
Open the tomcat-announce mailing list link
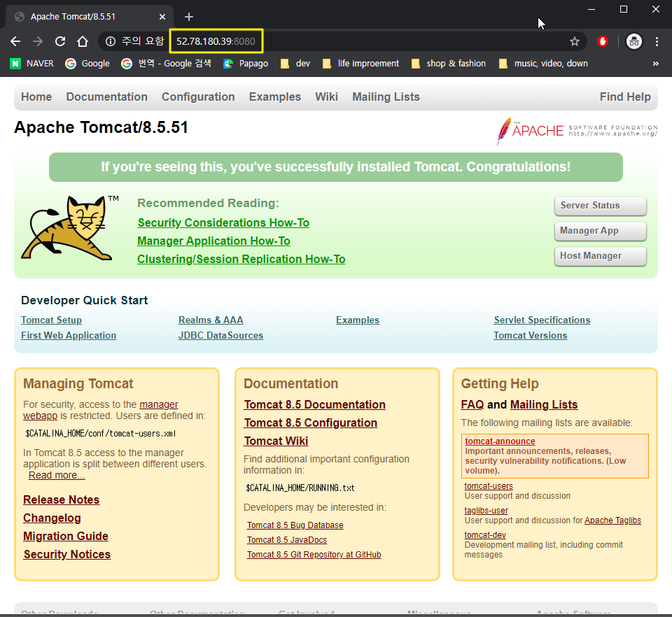pyautogui.click(x=500, y=441)
